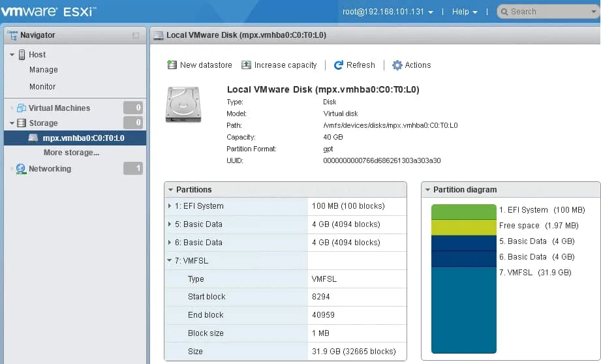The height and width of the screenshot is (364, 601).
Task: Open the Help dropdown menu
Action: 465,12
